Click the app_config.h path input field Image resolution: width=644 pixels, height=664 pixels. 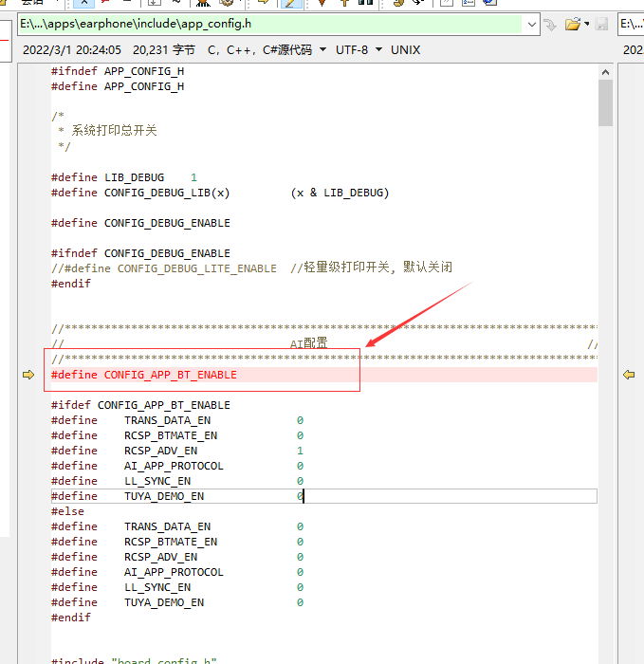click(x=270, y=24)
